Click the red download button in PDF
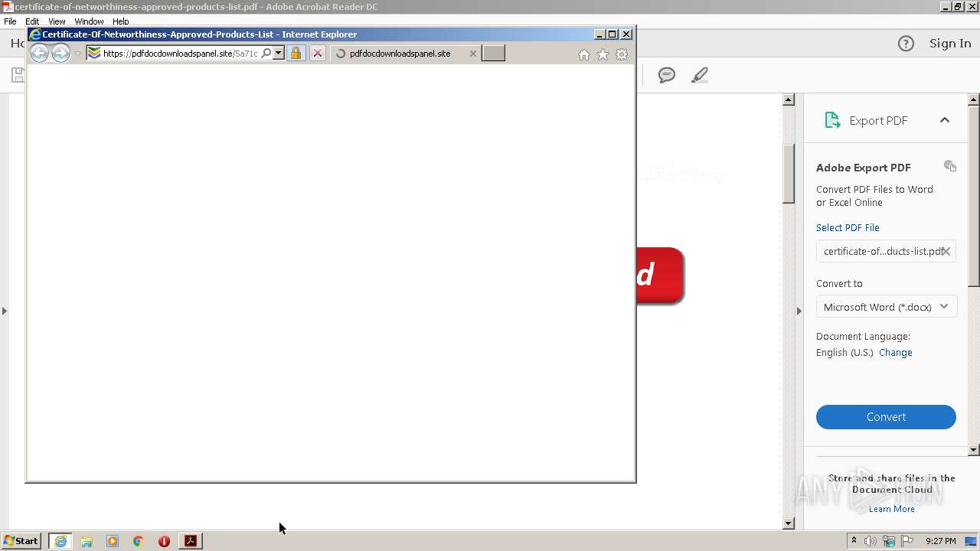The width and height of the screenshot is (980, 551). [x=660, y=275]
